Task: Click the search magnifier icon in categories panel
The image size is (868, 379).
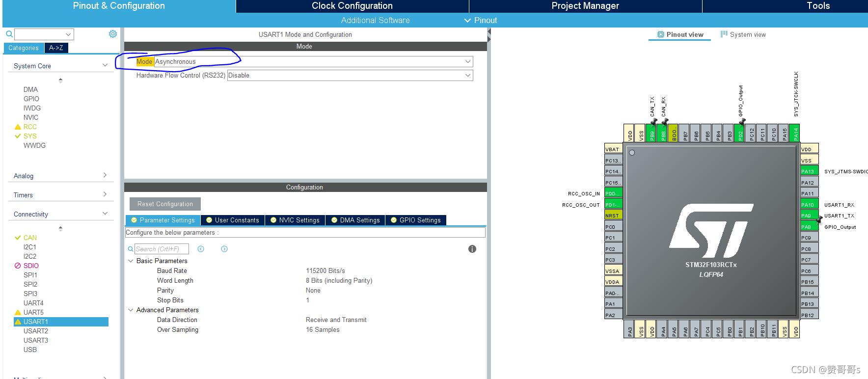Action: click(9, 34)
